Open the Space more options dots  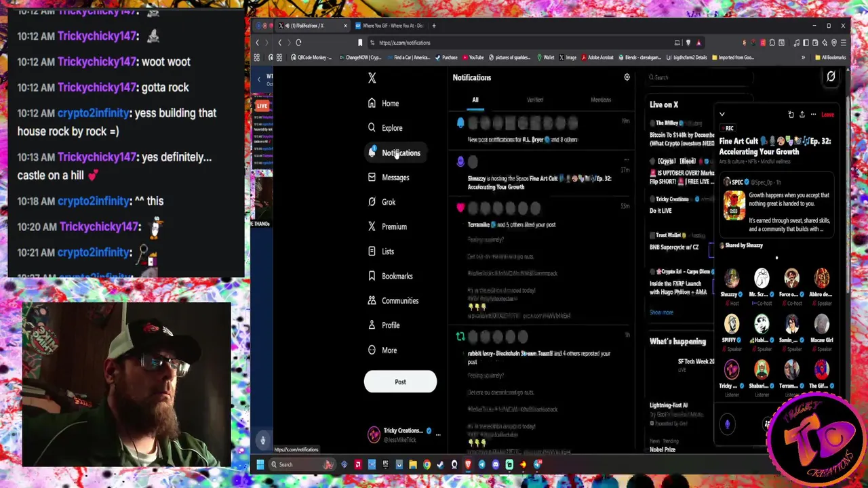[813, 115]
